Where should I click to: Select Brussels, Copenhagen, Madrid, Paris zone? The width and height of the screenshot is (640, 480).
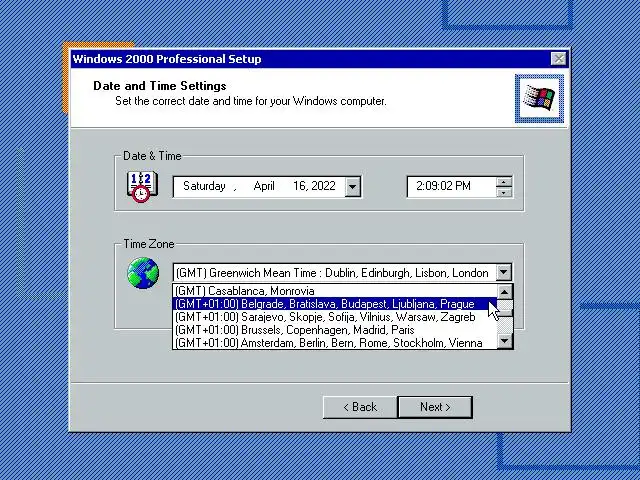click(335, 330)
